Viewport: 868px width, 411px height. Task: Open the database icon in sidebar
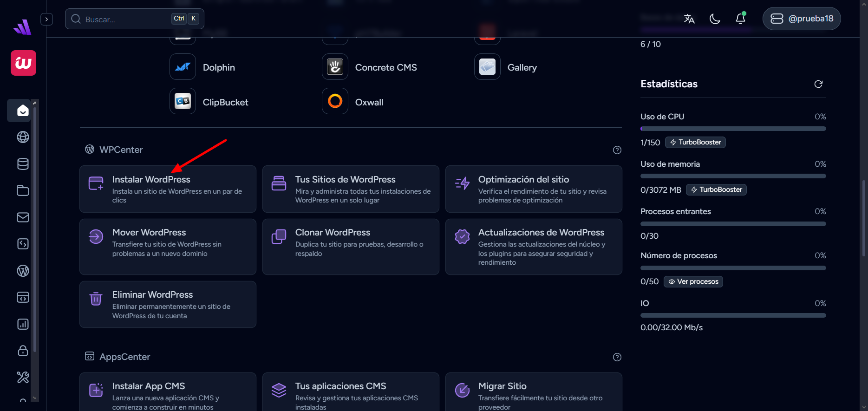23,164
